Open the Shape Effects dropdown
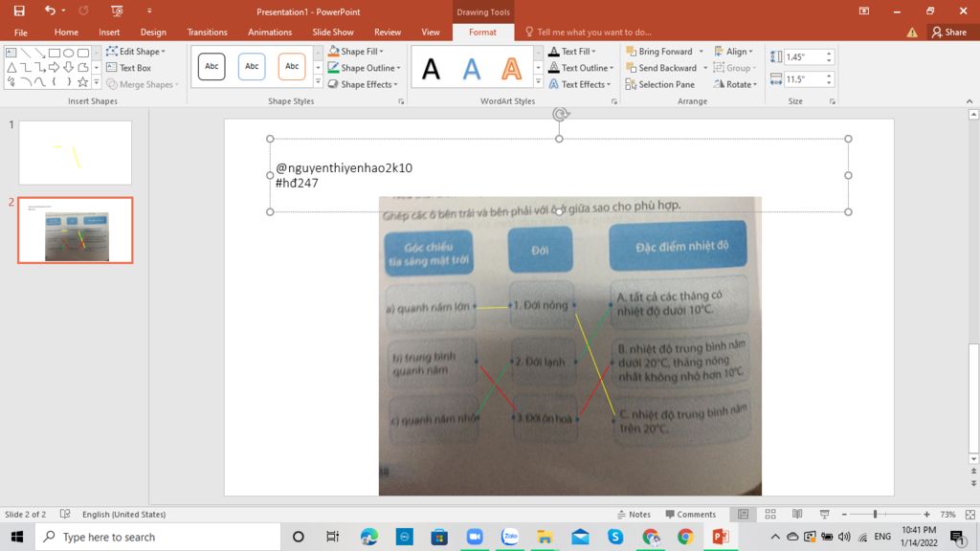Screen dimensions: 980x551 363,84
